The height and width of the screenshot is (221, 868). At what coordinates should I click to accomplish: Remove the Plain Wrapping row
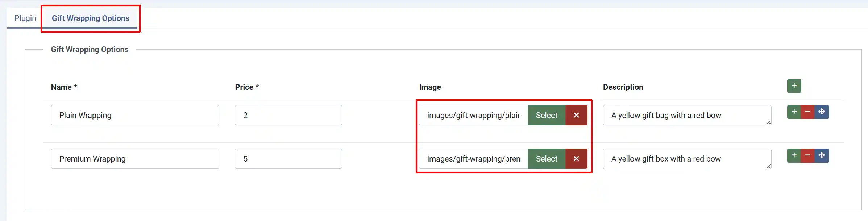click(807, 112)
